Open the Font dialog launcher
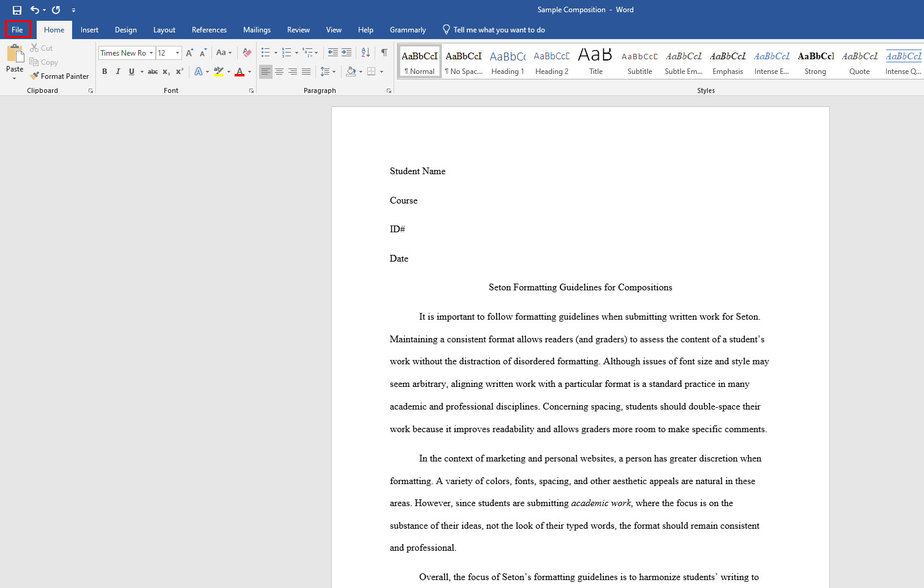Screen dimensions: 924x588 (251, 90)
